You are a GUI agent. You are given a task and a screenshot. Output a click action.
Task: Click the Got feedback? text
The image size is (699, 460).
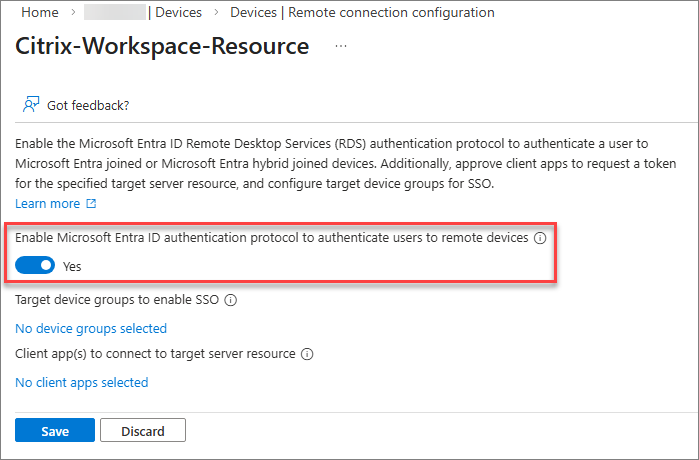88,105
